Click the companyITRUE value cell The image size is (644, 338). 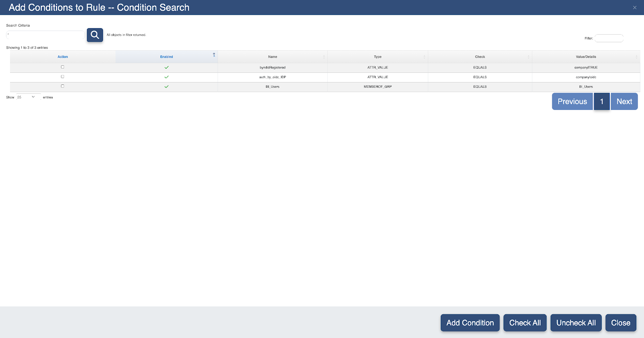click(x=586, y=68)
